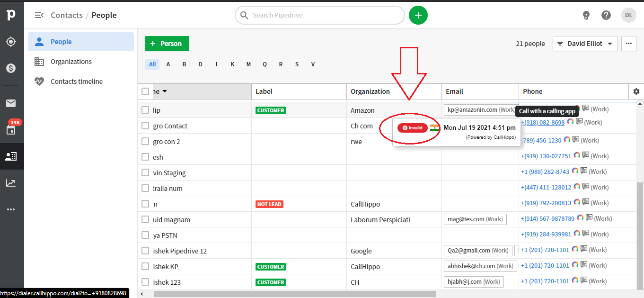644x298 pixels.
Task: Click SMS icon in the hjabh@j.com row
Action: (x=583, y=280)
